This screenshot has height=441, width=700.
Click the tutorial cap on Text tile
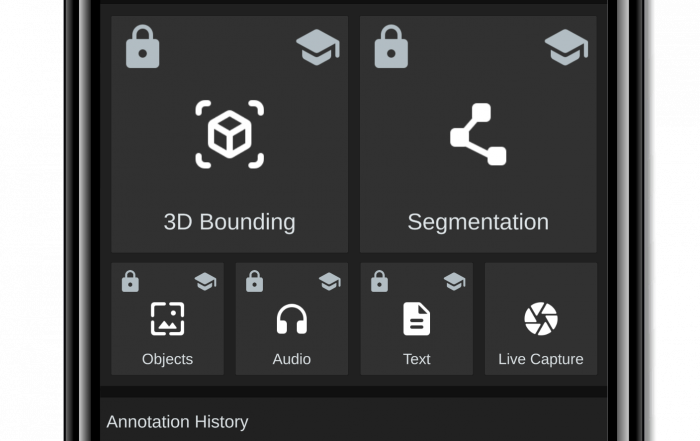454,282
